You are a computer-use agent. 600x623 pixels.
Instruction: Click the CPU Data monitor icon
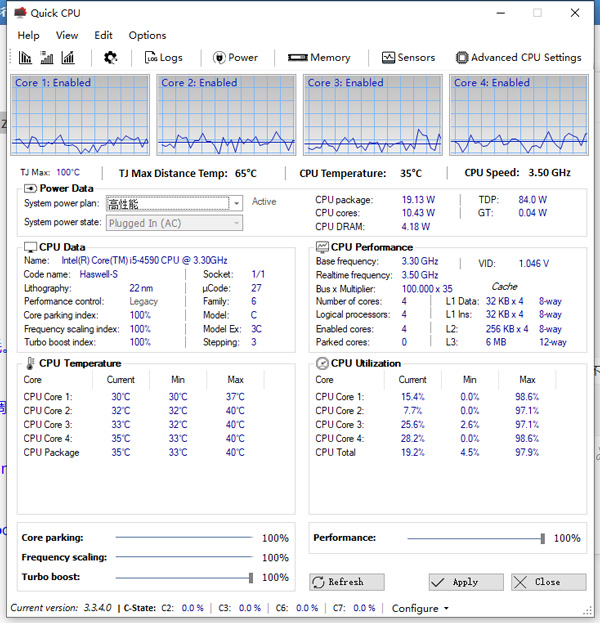coord(31,247)
